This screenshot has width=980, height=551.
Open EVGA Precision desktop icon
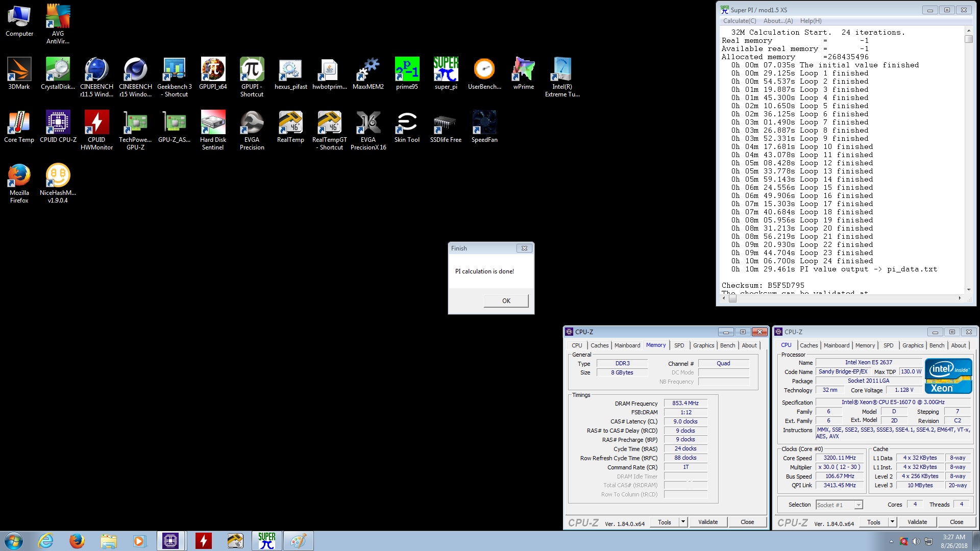[252, 131]
